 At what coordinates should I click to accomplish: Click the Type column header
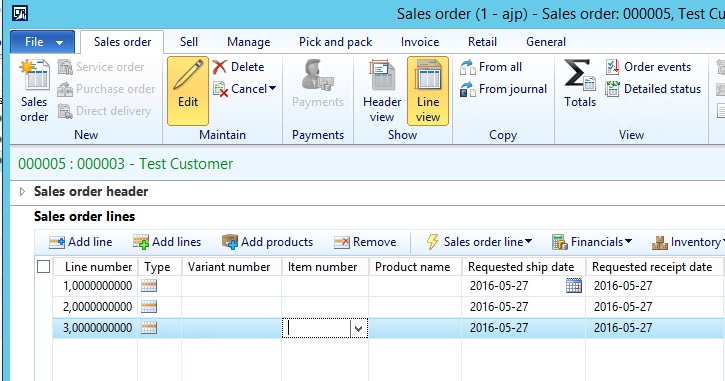(160, 267)
